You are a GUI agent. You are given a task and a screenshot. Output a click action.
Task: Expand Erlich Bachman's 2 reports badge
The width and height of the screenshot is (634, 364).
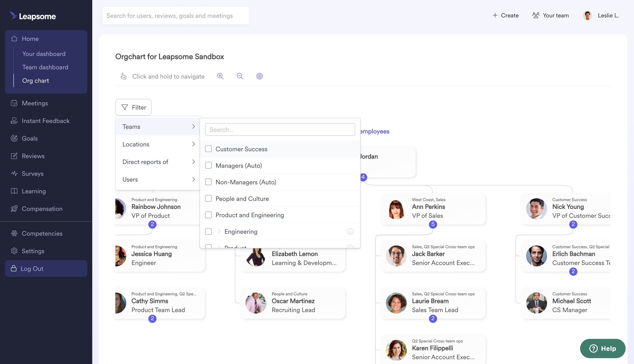coord(573,271)
